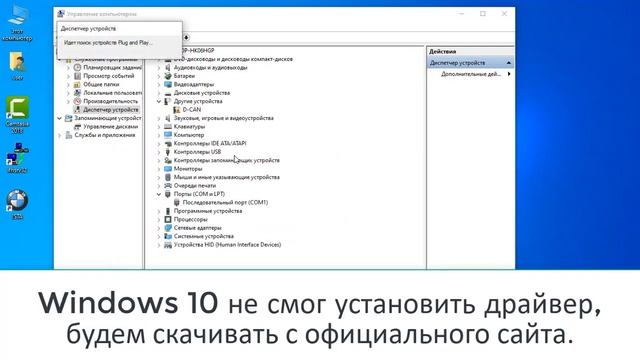Collapse Диспетчер устройств header in Actions pane
The image size is (640, 360).
(x=509, y=63)
